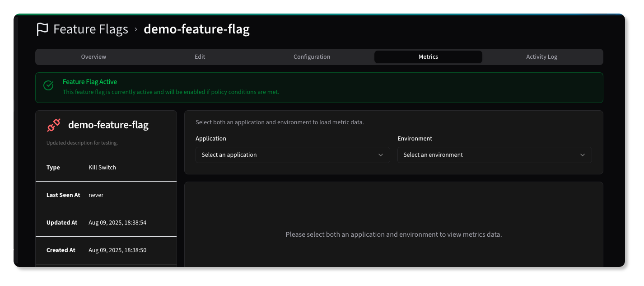
Task: Click the red kill switch plug icon
Action: coord(53,125)
